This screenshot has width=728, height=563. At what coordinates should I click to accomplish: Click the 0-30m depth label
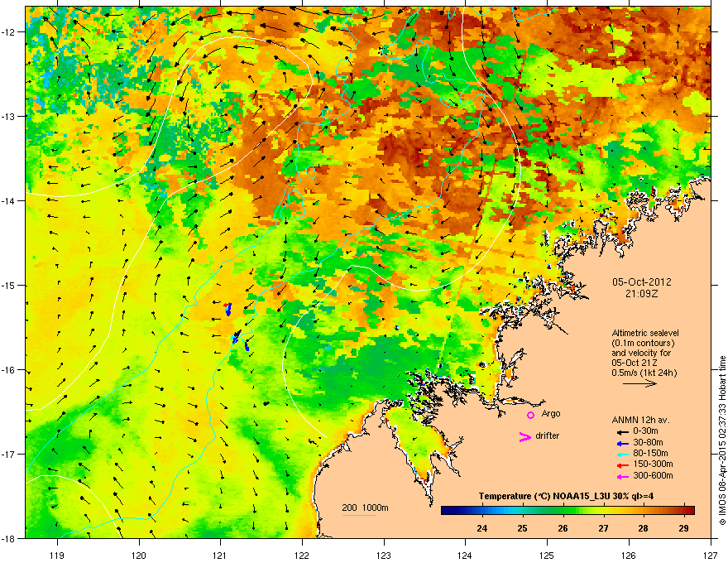pyautogui.click(x=645, y=431)
